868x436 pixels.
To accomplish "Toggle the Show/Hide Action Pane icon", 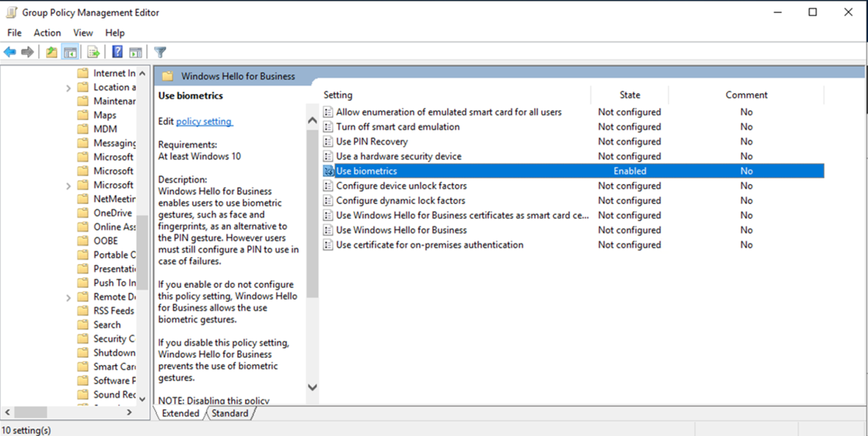I will point(135,52).
